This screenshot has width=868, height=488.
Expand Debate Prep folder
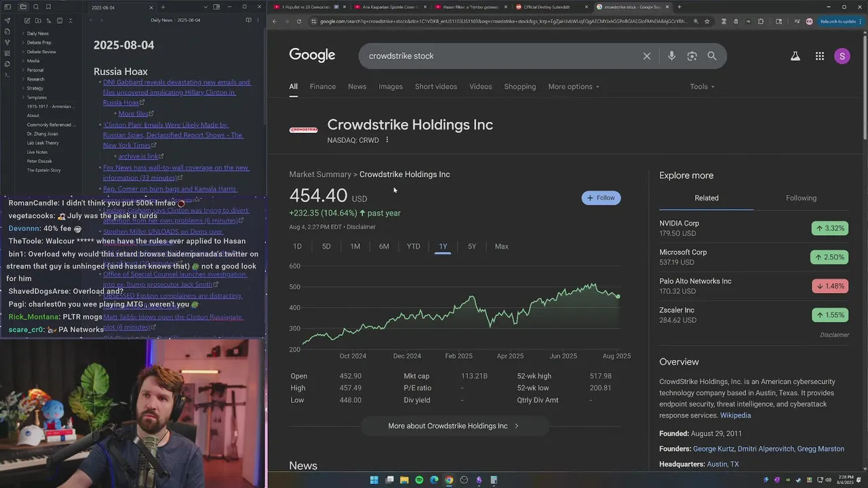point(39,43)
